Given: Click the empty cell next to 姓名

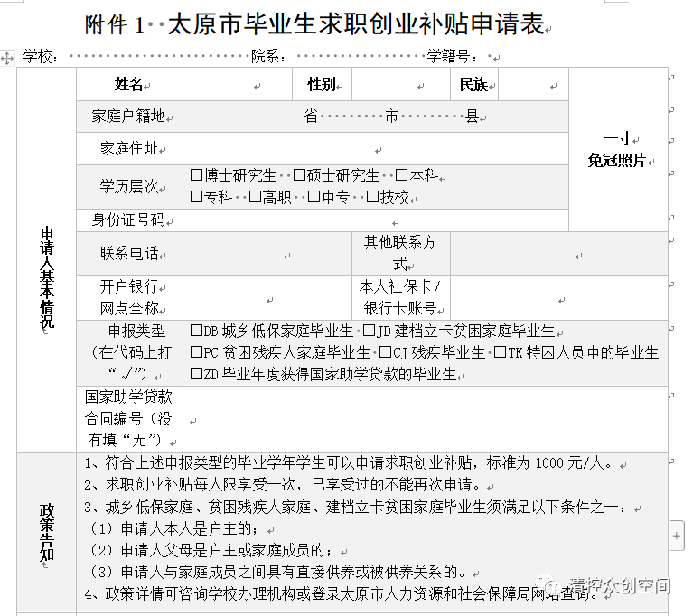Looking at the screenshot, I should 238,84.
